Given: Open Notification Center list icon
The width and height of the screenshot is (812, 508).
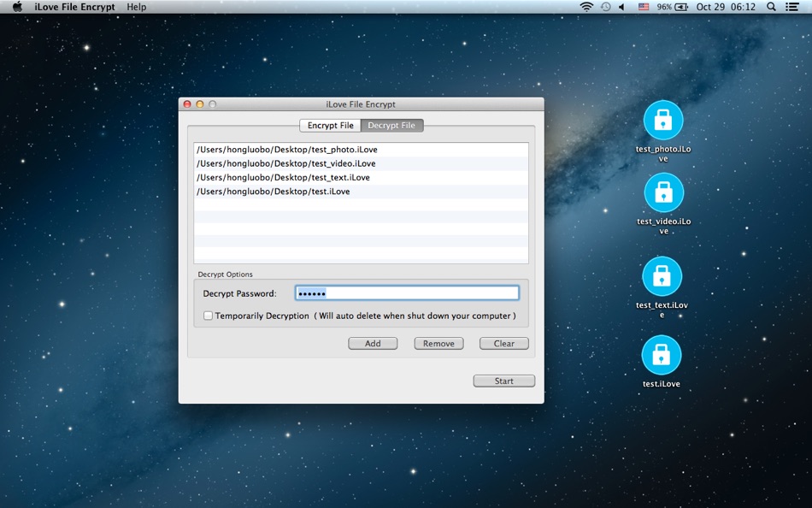Looking at the screenshot, I should (791, 7).
